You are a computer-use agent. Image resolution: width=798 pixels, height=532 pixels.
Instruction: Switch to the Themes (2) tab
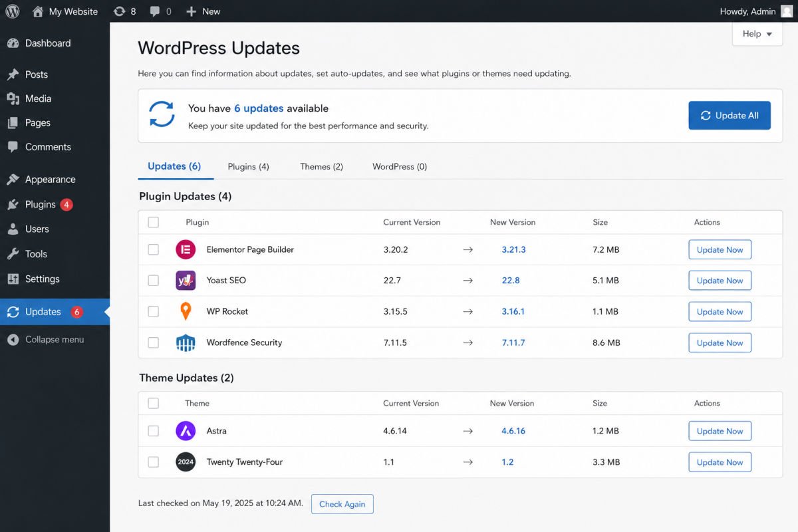[x=321, y=167]
